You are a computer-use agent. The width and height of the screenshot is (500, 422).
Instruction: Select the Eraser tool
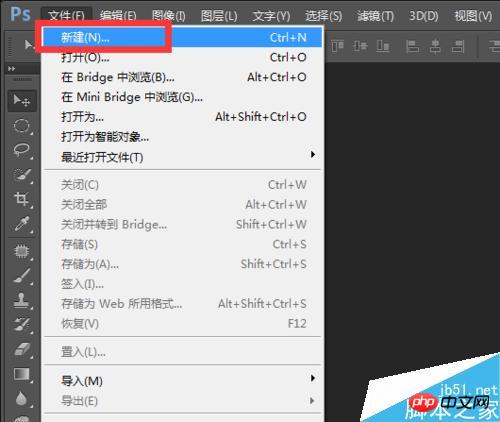[x=21, y=349]
